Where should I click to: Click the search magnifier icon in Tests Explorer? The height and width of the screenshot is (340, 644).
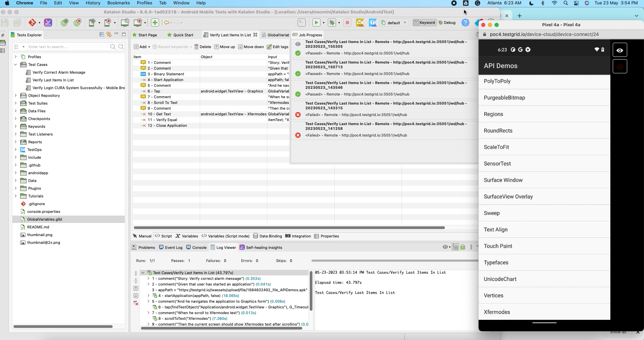[x=113, y=47]
